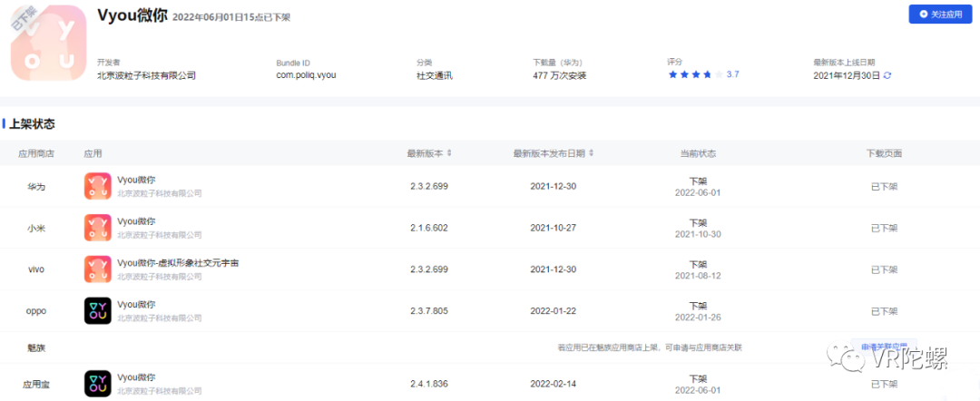Click category 社交通讯
The image size is (980, 401).
(435, 75)
